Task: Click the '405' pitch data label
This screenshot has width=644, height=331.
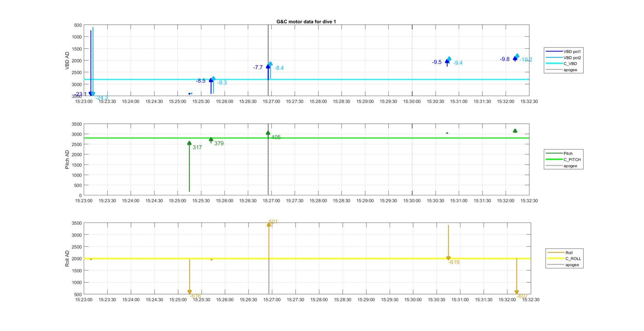Action: pos(276,137)
